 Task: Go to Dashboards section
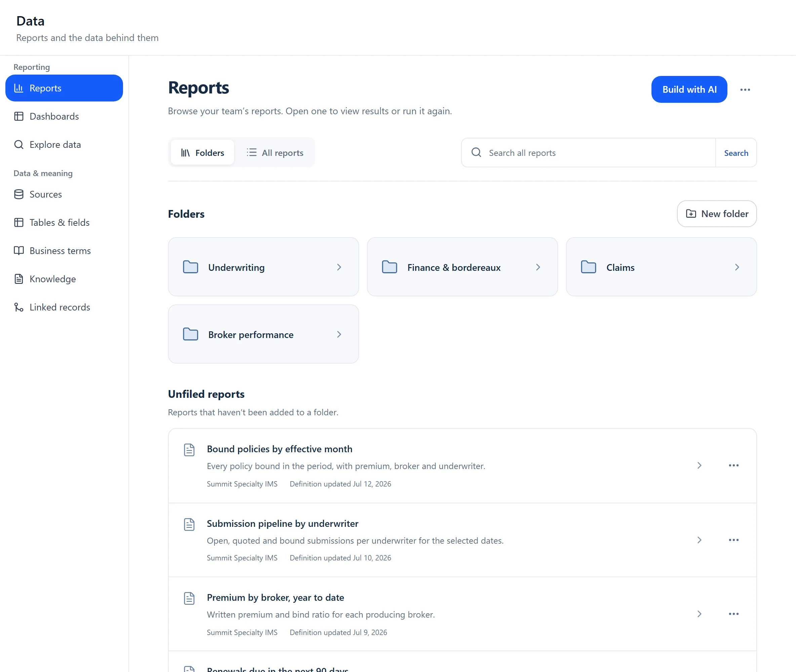point(64,116)
